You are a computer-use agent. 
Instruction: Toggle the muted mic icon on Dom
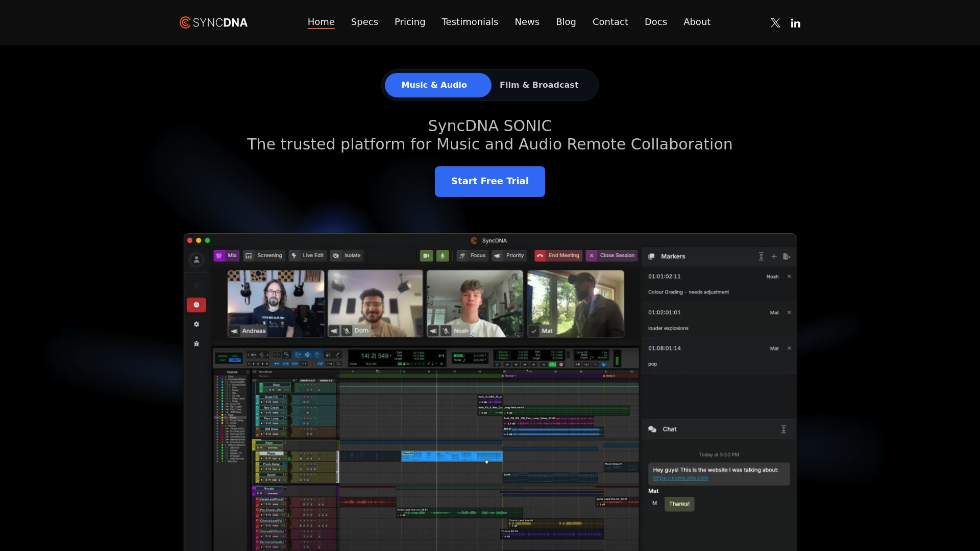(347, 331)
